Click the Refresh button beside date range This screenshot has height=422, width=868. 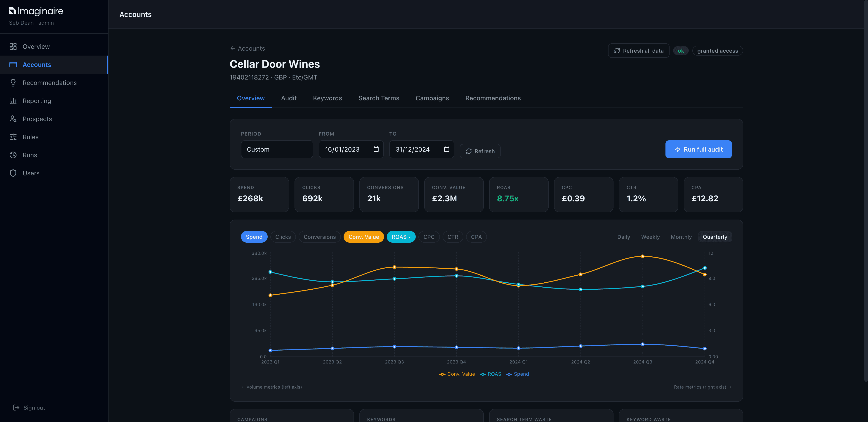[x=480, y=151]
